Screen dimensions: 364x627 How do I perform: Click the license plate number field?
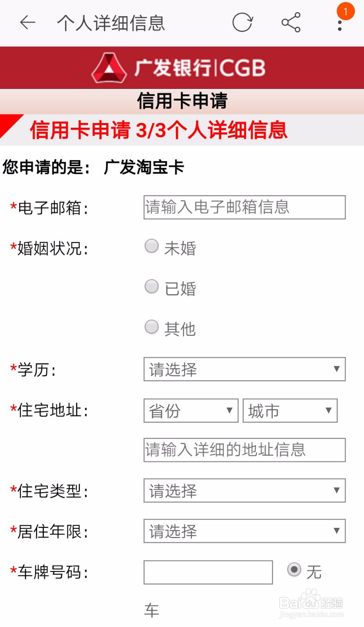click(208, 573)
